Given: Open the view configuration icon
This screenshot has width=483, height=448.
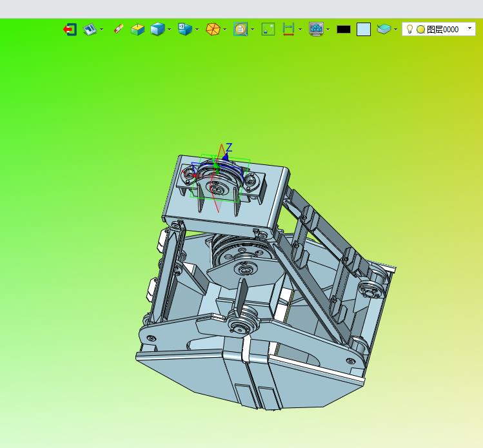Looking at the screenshot, I should pyautogui.click(x=90, y=30).
